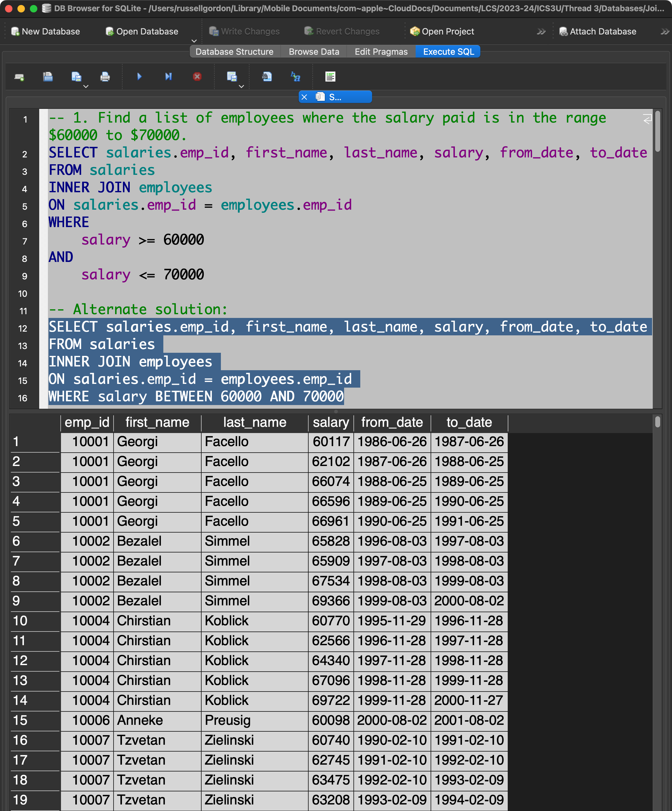The image size is (672, 811).
Task: Open Find and Replace icon
Action: click(296, 77)
